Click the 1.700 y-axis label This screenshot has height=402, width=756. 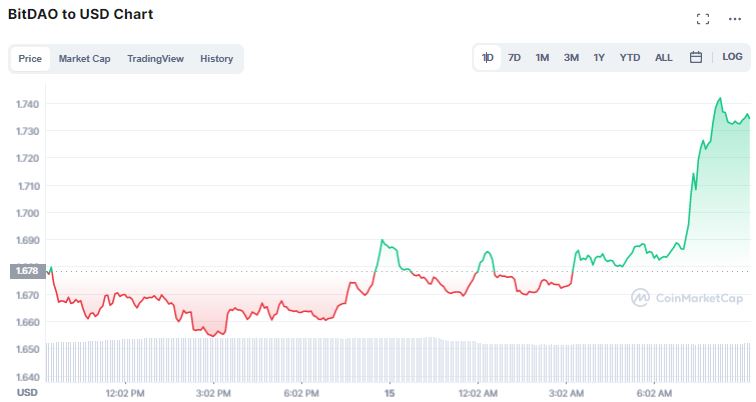pos(27,213)
